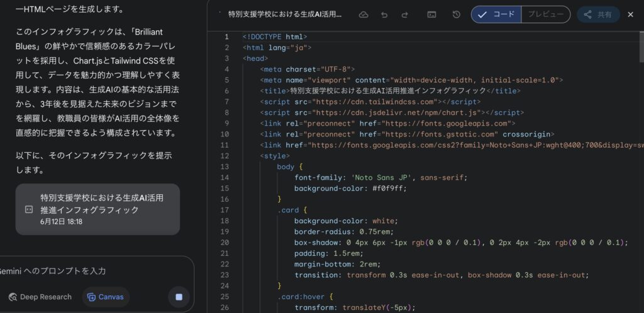Open the 特別支援学校における生成AI活用 canvas card
This screenshot has width=644, height=313.
coord(97,209)
